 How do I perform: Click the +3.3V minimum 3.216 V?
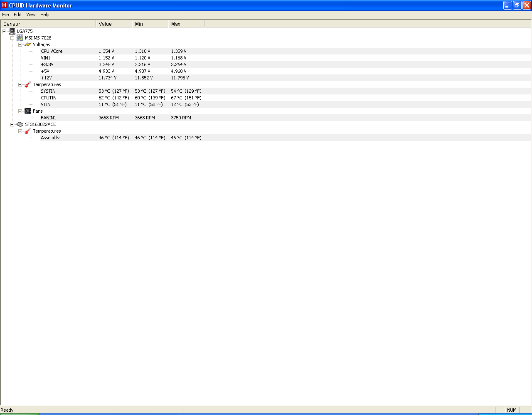[143, 64]
